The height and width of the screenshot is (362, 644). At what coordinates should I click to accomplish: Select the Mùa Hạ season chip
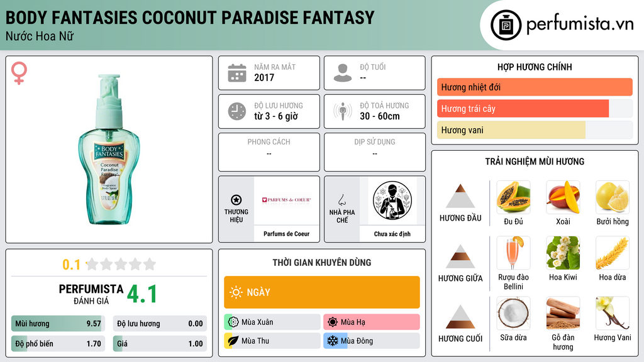click(372, 322)
